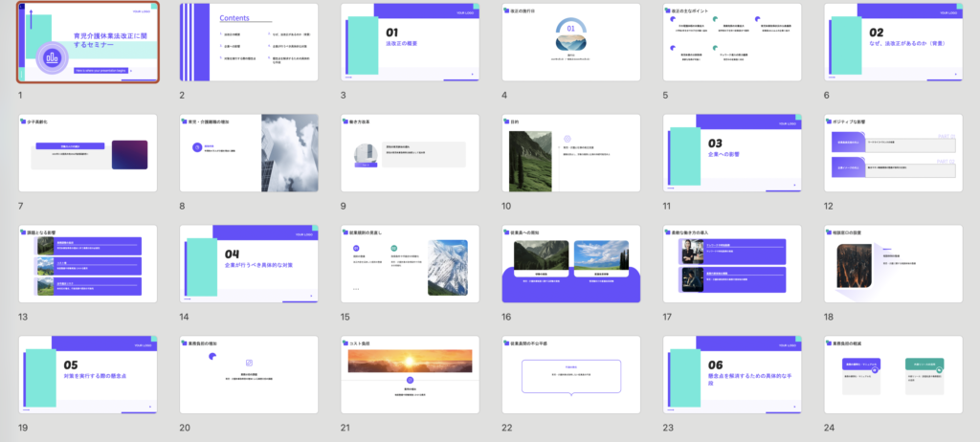Open section slide 03 企業への影響
Viewport: 980px width, 442px height.
click(732, 152)
